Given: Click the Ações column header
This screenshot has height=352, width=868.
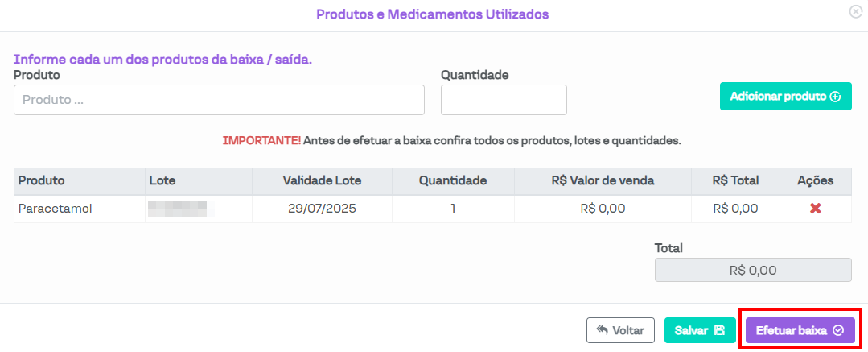Looking at the screenshot, I should pos(815,180).
